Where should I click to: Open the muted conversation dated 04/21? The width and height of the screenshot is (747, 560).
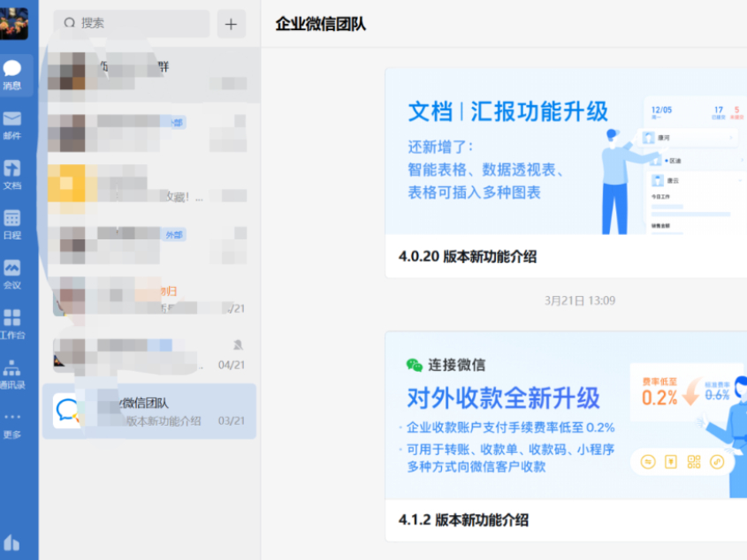point(149,355)
